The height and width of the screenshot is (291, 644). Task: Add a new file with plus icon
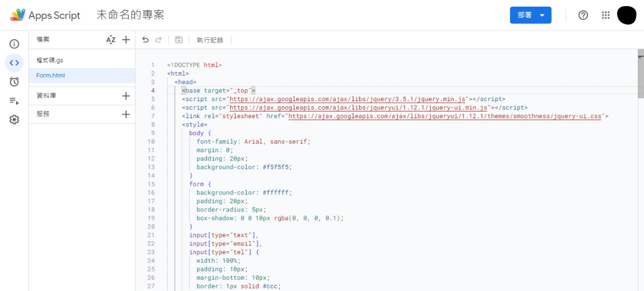pyautogui.click(x=126, y=40)
